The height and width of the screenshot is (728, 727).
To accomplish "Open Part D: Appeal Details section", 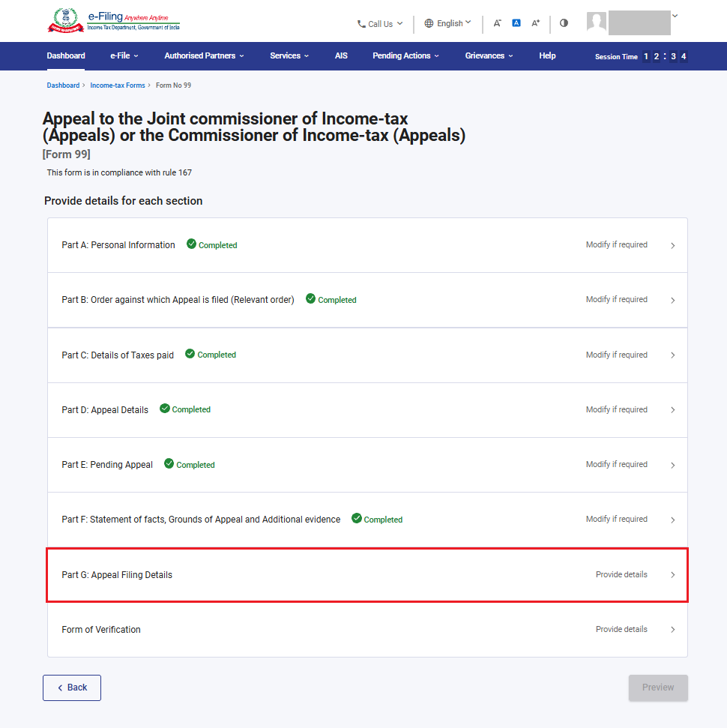I will (367, 410).
